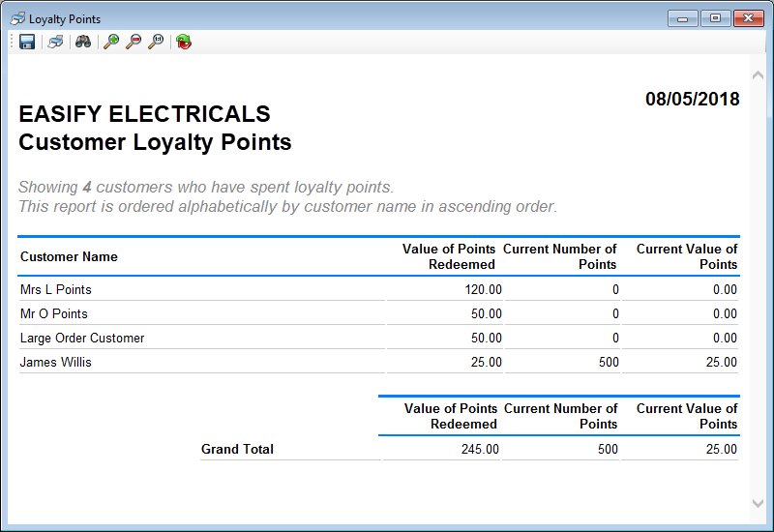774x532 pixels.
Task: Click the scroll down arrow
Action: coord(758,503)
